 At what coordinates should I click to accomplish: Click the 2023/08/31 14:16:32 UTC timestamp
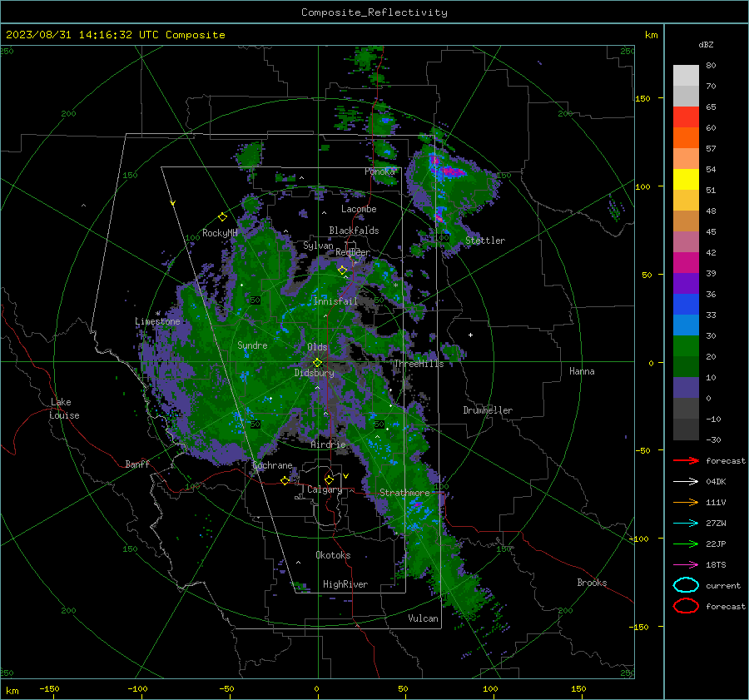click(115, 35)
